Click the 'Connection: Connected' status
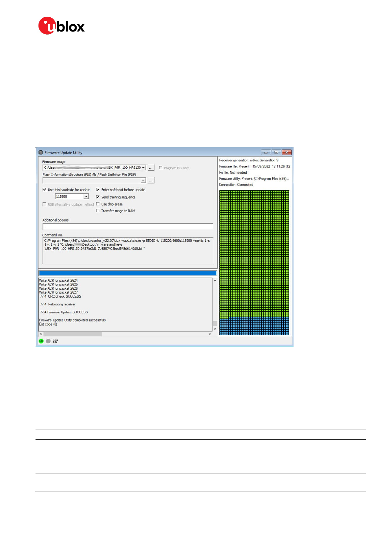 pyautogui.click(x=236, y=184)
